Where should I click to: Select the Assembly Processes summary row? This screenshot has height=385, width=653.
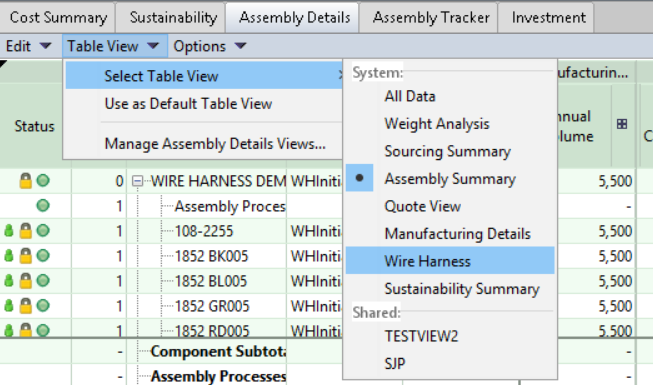(218, 376)
